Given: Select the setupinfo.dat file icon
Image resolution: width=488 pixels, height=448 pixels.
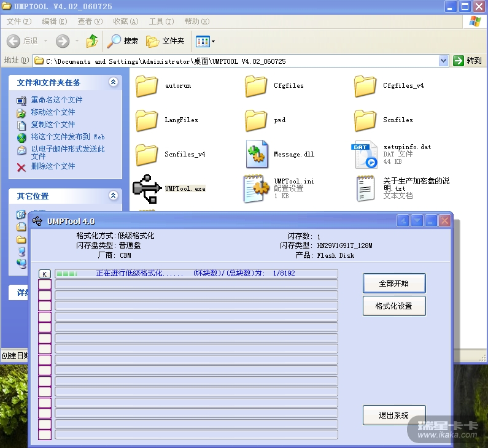Looking at the screenshot, I should (365, 155).
